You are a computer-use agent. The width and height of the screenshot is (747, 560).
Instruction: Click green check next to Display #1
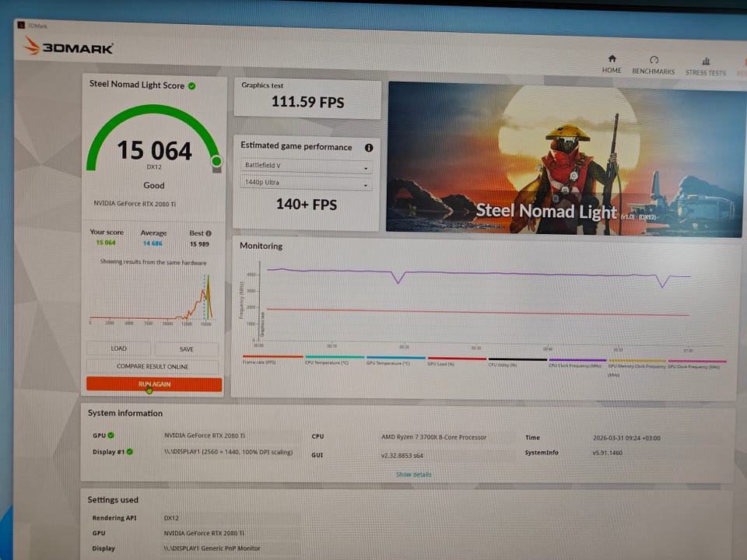[130, 451]
